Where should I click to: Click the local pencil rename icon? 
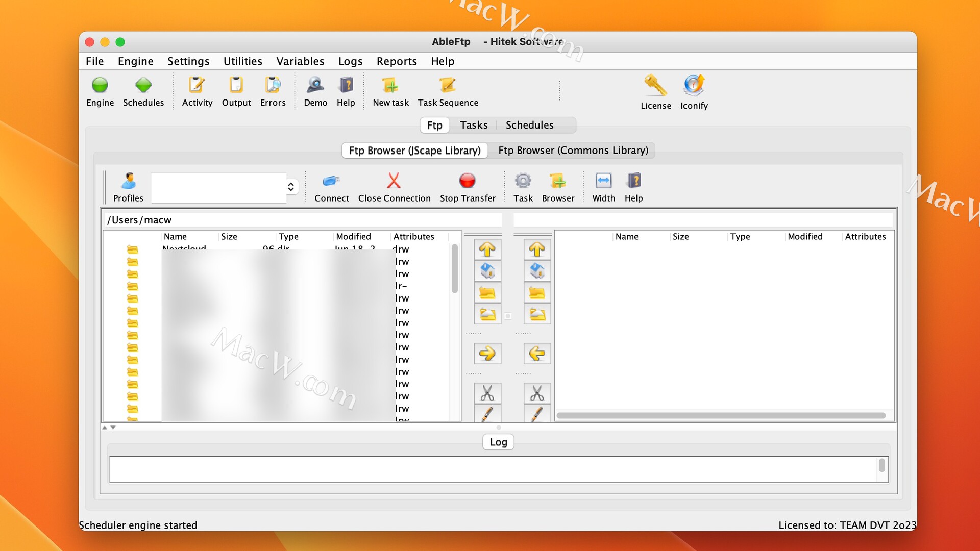(487, 414)
